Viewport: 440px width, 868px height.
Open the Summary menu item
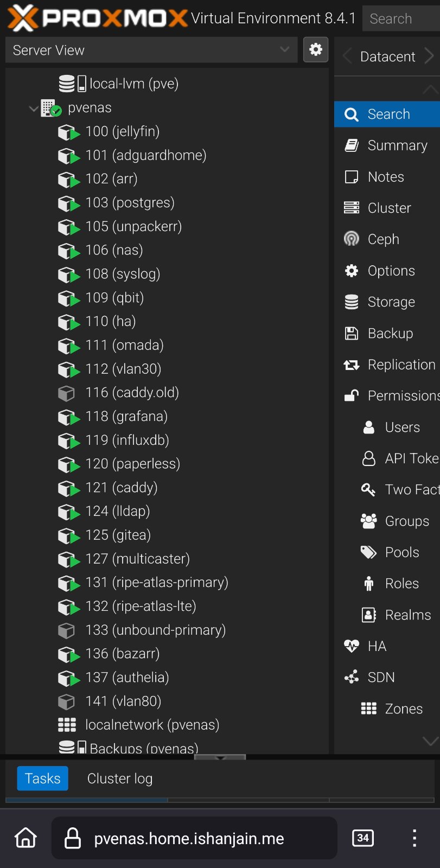(x=397, y=145)
